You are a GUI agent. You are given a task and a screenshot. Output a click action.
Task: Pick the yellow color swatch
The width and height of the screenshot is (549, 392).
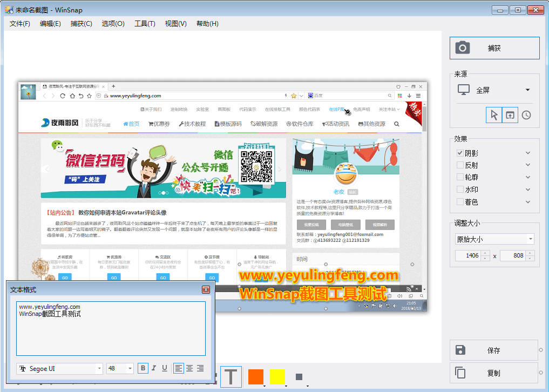tap(277, 377)
